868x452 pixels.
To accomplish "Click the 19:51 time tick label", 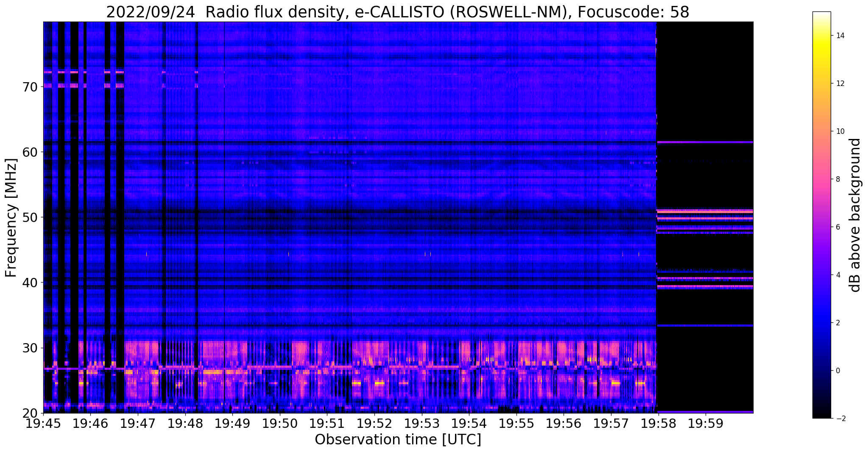I will point(327,423).
